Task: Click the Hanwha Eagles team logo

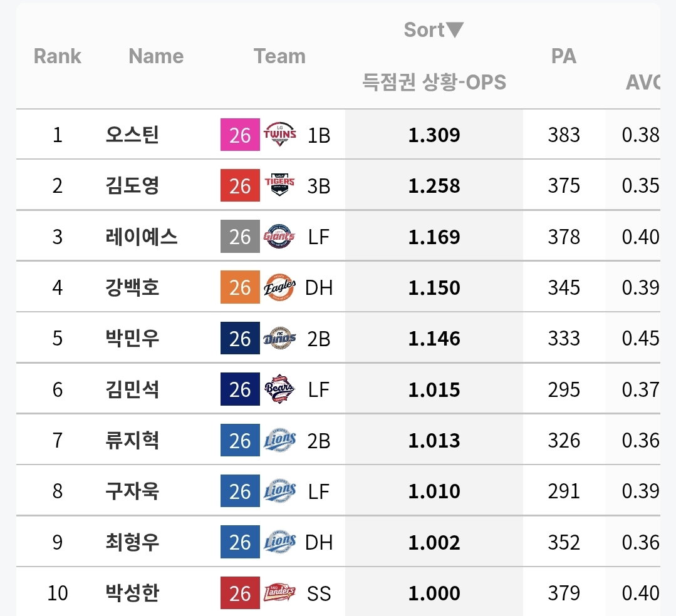Action: [x=280, y=287]
